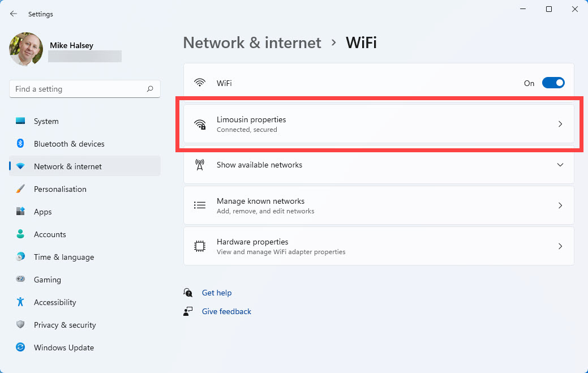
Task: Click the Windows Update sync icon
Action: (x=20, y=348)
